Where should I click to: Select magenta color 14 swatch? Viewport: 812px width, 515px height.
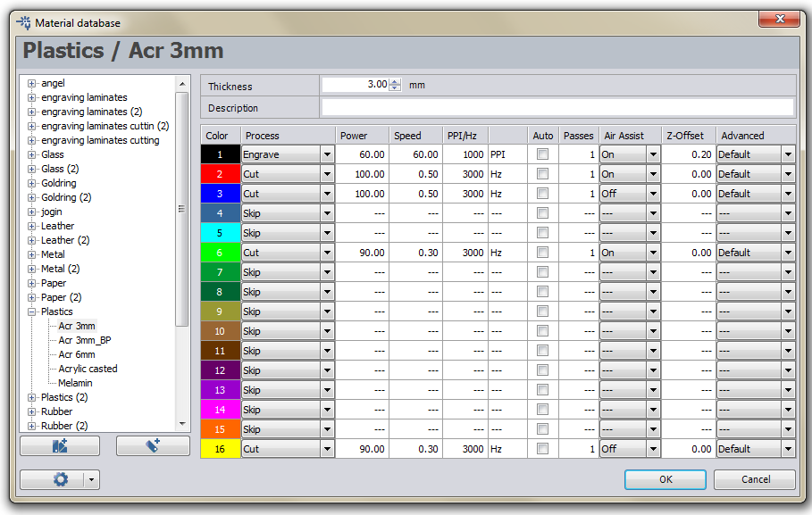click(x=220, y=410)
